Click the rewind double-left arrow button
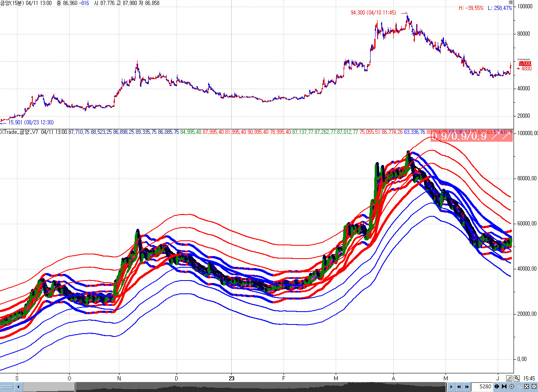 [459, 387]
